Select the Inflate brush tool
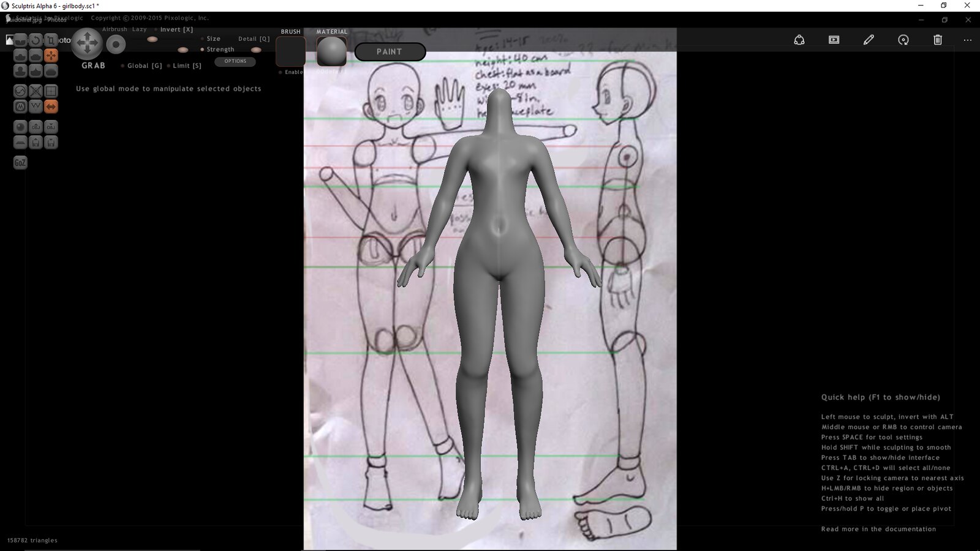The height and width of the screenshot is (551, 980). [20, 71]
